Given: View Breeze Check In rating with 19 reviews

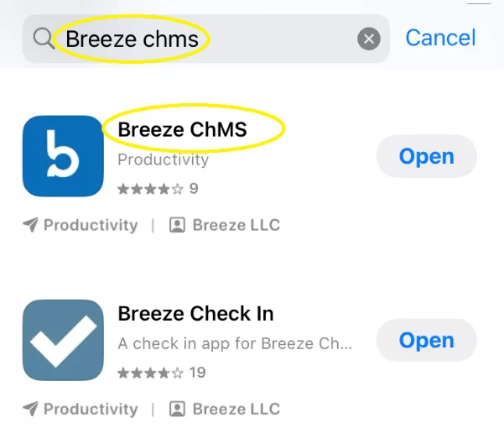Looking at the screenshot, I should coord(161,372).
